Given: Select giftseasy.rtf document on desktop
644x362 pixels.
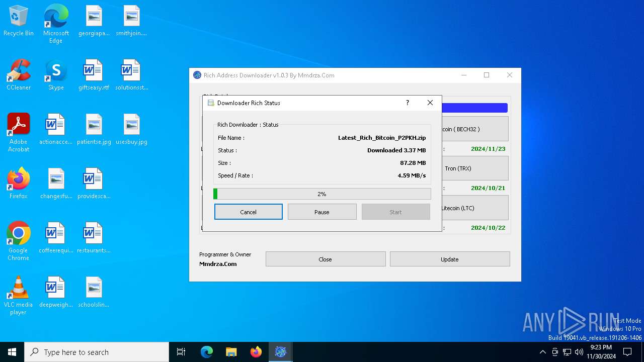Looking at the screenshot, I should 94,75.
